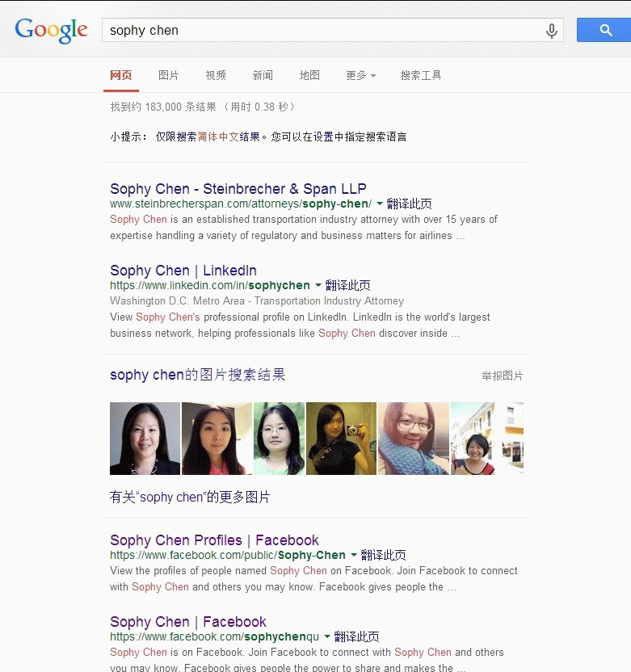Open thumbnail of woman with glasses and scarf

click(x=414, y=439)
